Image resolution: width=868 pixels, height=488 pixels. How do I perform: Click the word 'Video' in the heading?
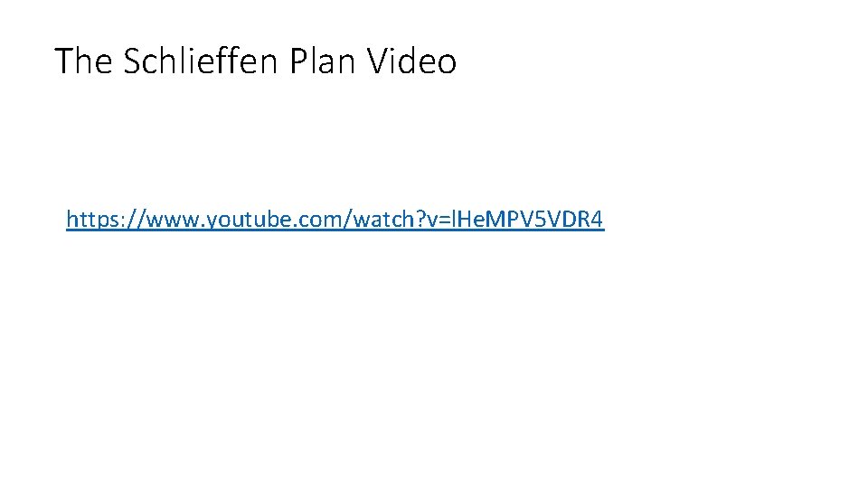[x=412, y=61]
